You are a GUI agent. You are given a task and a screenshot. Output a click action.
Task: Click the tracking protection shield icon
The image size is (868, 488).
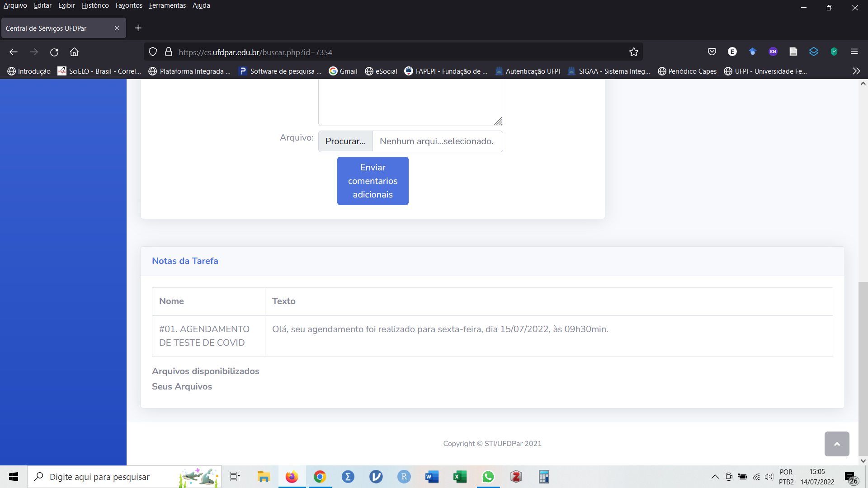tap(153, 52)
